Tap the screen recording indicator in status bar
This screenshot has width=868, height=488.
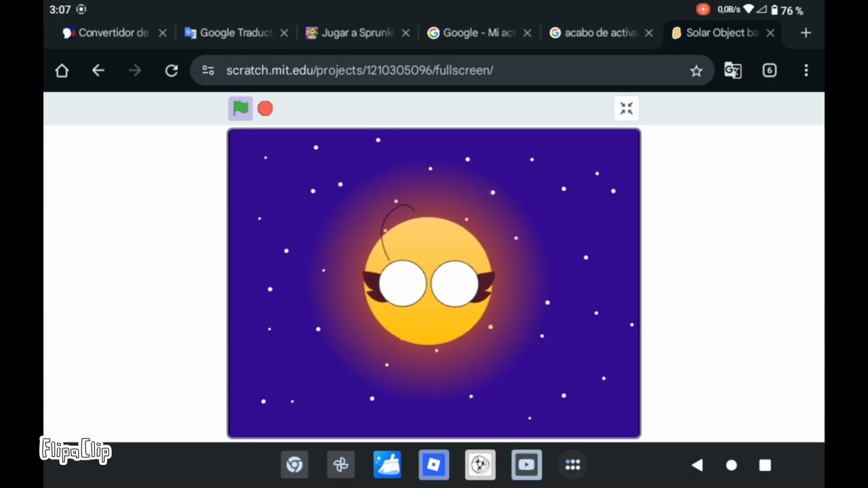pos(703,9)
